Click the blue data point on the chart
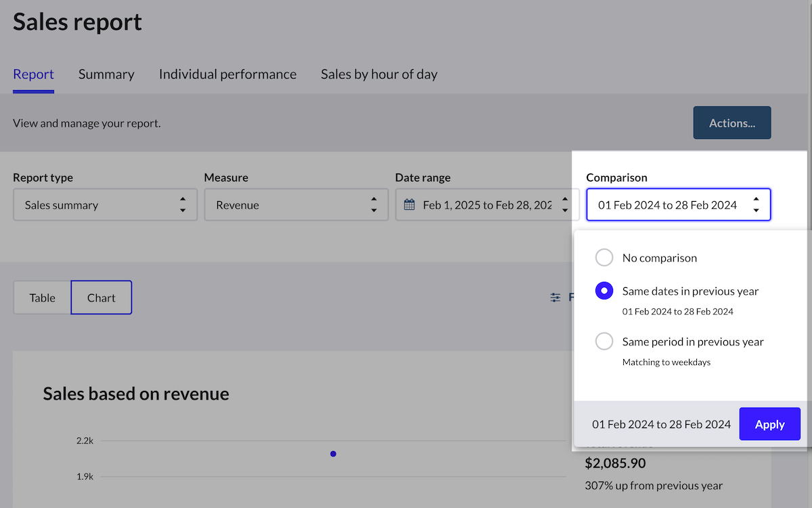812x508 pixels. (x=333, y=454)
